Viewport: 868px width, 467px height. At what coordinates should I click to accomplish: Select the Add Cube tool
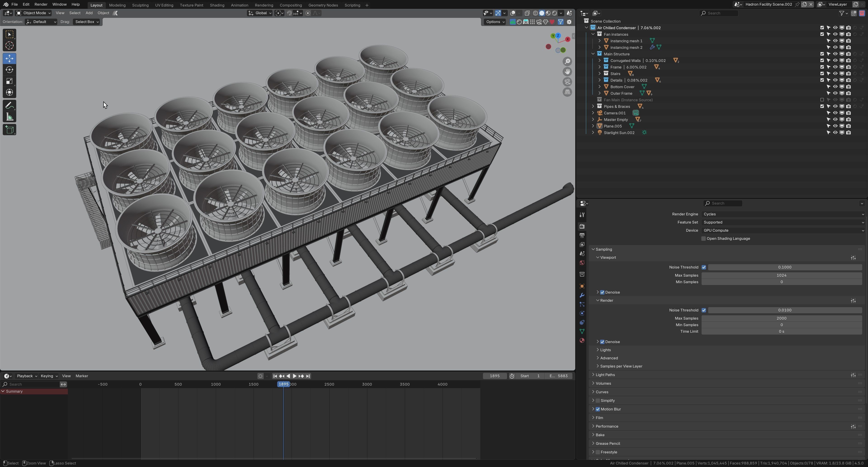tap(9, 130)
